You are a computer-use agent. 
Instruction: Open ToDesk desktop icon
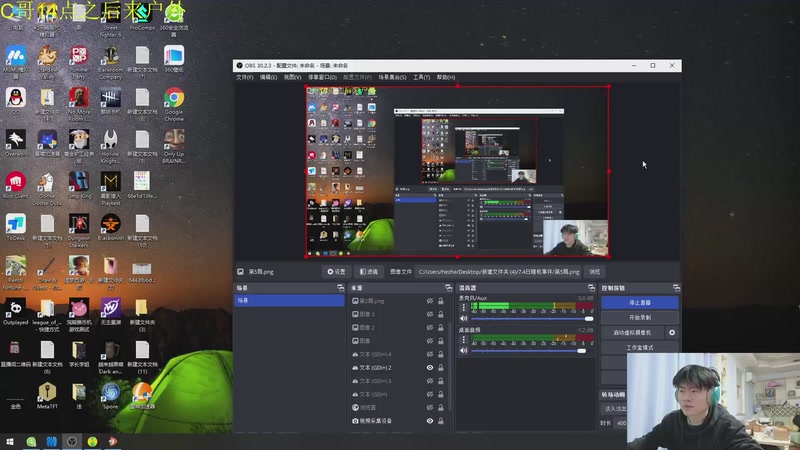[x=16, y=228]
